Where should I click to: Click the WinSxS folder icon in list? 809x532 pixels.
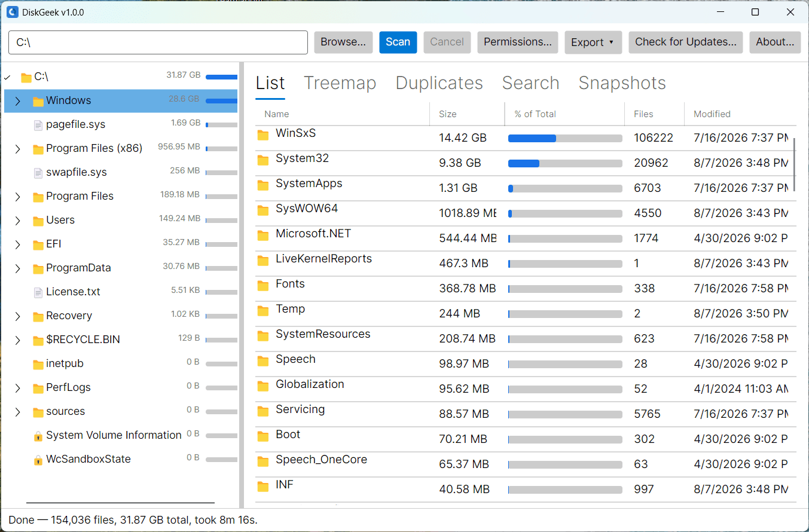[x=263, y=134]
